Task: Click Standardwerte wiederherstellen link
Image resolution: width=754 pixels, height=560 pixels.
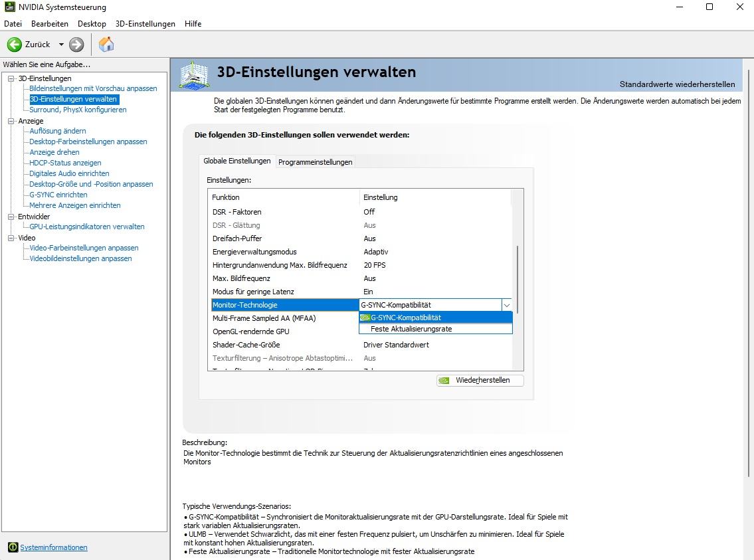Action: coord(677,84)
